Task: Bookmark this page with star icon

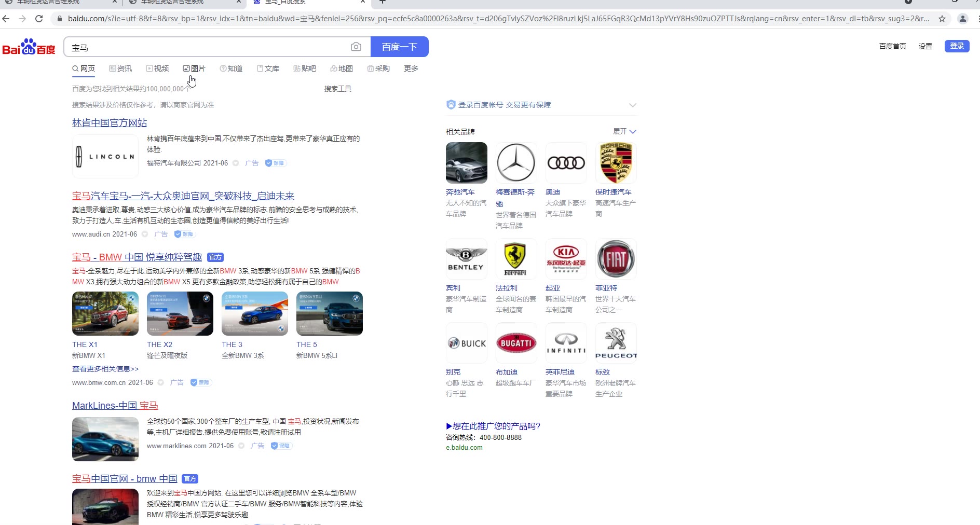Action: 942,19
